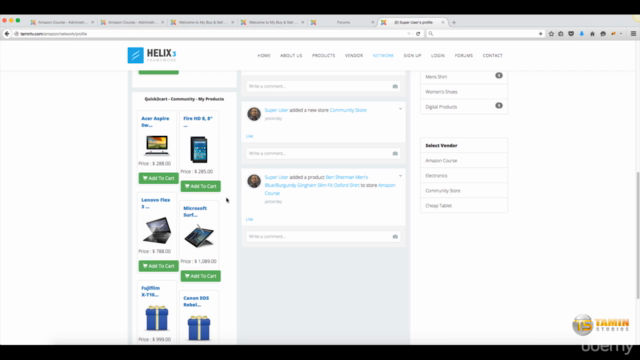Click camera icon in Ben Sherman comment box
The image size is (640, 360).
395,237
